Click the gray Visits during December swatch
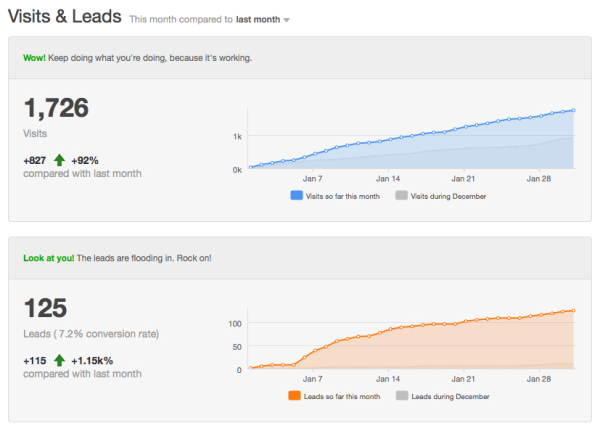This screenshot has width=600, height=431. click(401, 196)
